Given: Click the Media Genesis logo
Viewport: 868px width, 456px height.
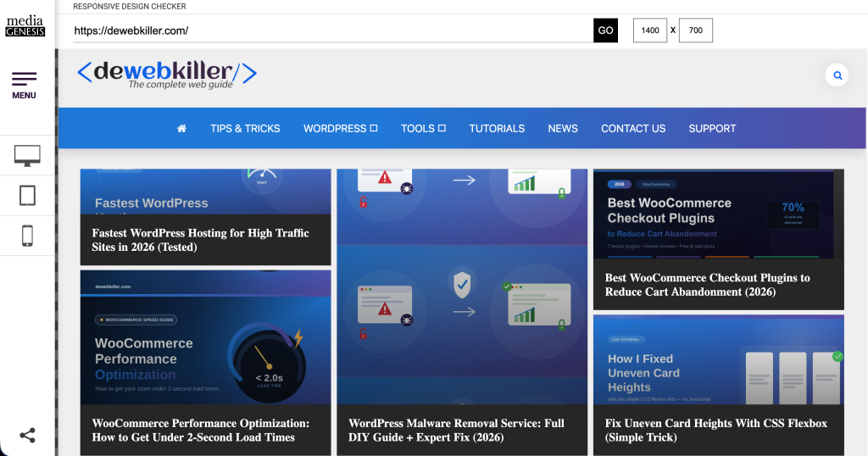Looking at the screenshot, I should pos(25,26).
